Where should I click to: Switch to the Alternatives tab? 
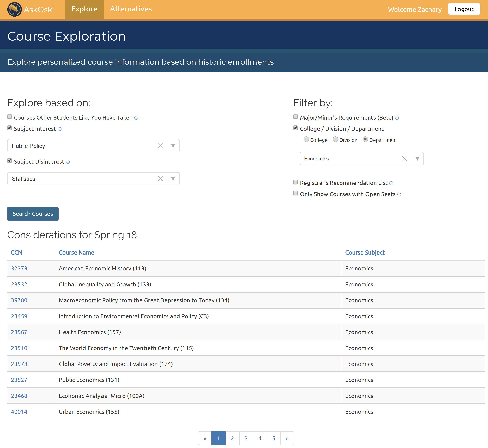[x=131, y=9]
